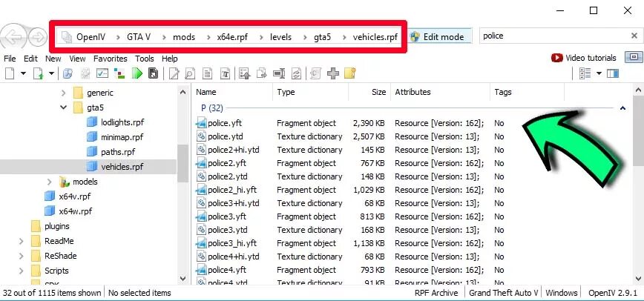Open the view mode dropdown arrow
The image size is (644, 301).
(x=599, y=73)
